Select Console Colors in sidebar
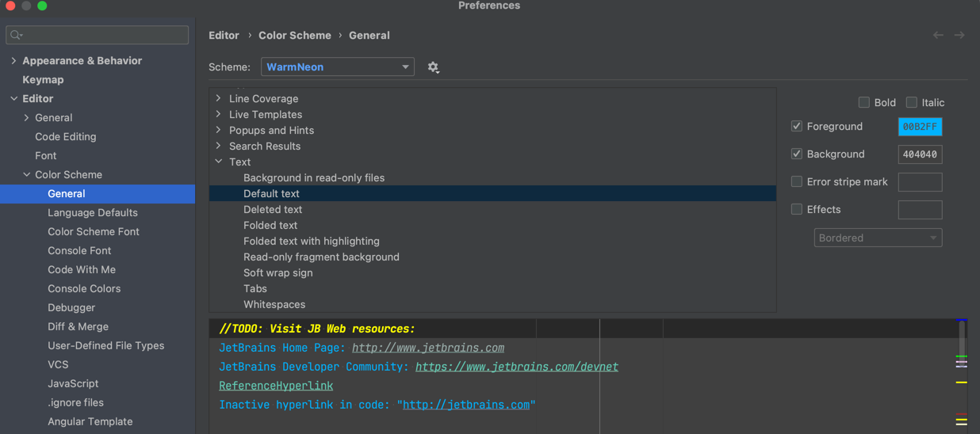 pyautogui.click(x=84, y=288)
